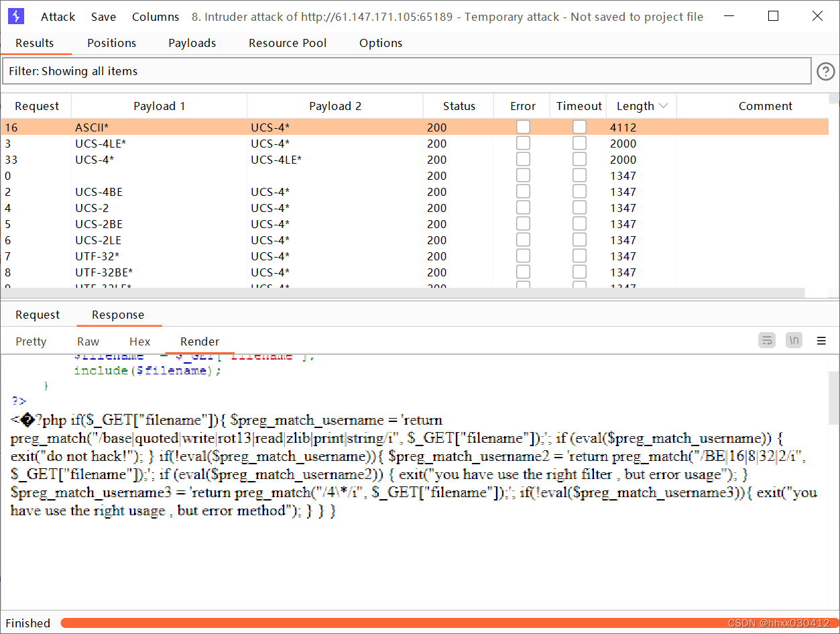Switch to the Request message tab
The height and width of the screenshot is (634, 840).
[38, 315]
